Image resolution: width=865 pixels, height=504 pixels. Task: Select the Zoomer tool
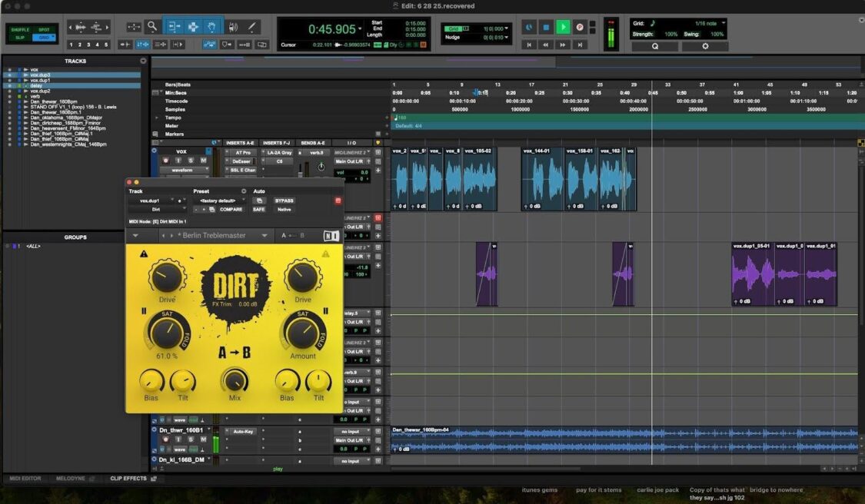coord(151,25)
